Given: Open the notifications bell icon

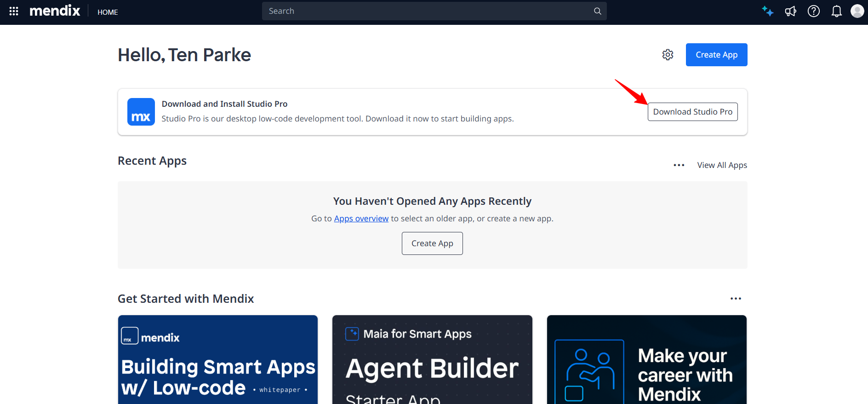Looking at the screenshot, I should [837, 11].
